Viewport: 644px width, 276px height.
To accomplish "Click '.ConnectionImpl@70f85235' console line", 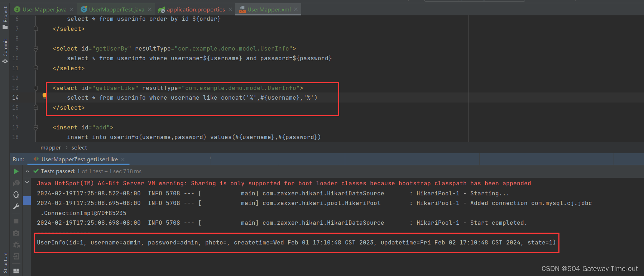I will (x=83, y=213).
